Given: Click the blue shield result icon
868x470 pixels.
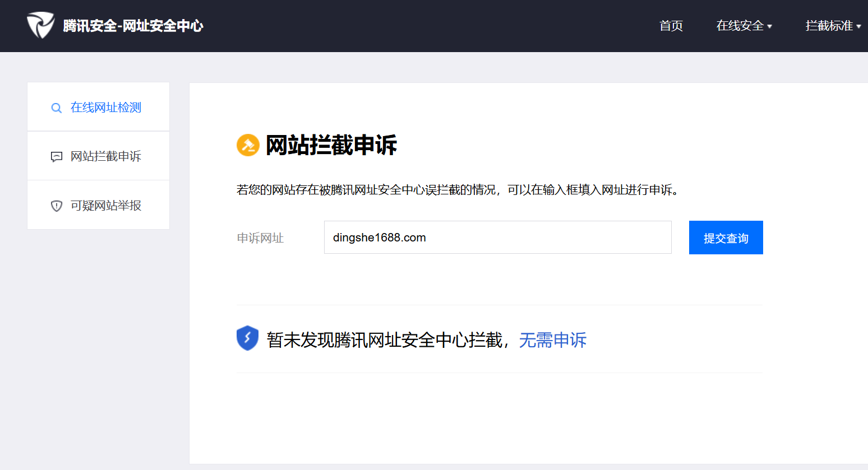Looking at the screenshot, I should click(x=247, y=338).
